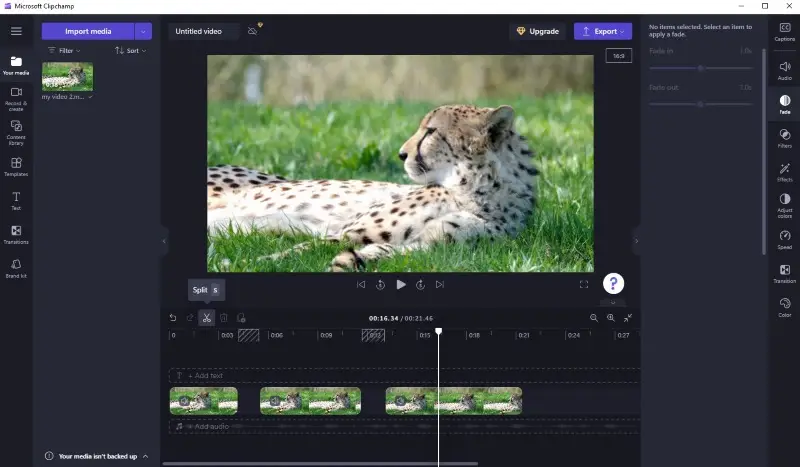Select the third timeline clip

454,401
